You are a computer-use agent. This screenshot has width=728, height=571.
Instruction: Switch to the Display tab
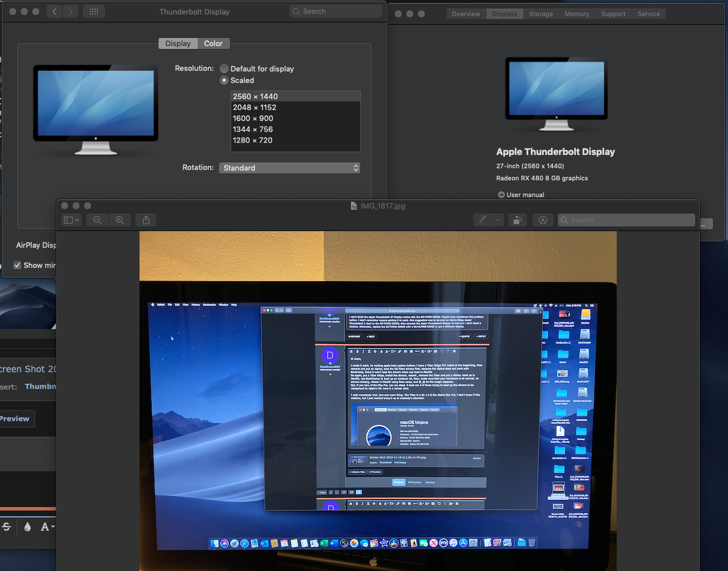coord(178,44)
